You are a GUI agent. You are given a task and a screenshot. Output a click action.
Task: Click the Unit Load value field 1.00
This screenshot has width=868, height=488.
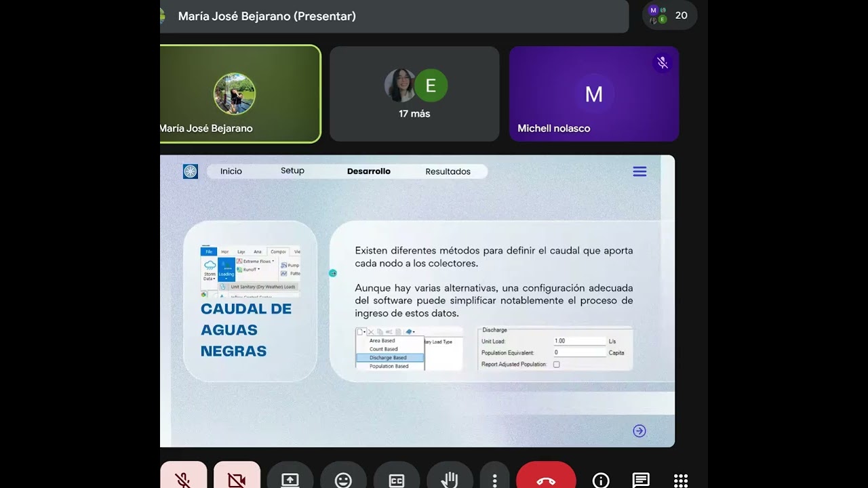[579, 341]
